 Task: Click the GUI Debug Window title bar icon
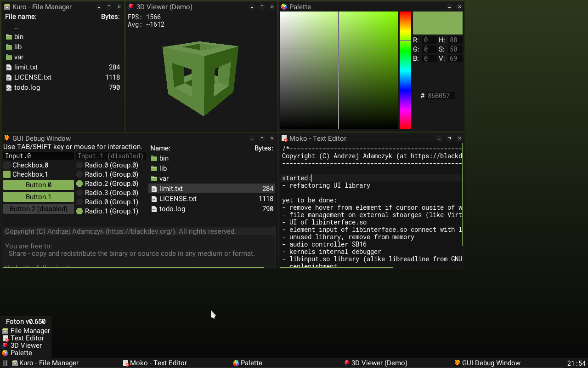[x=7, y=138]
